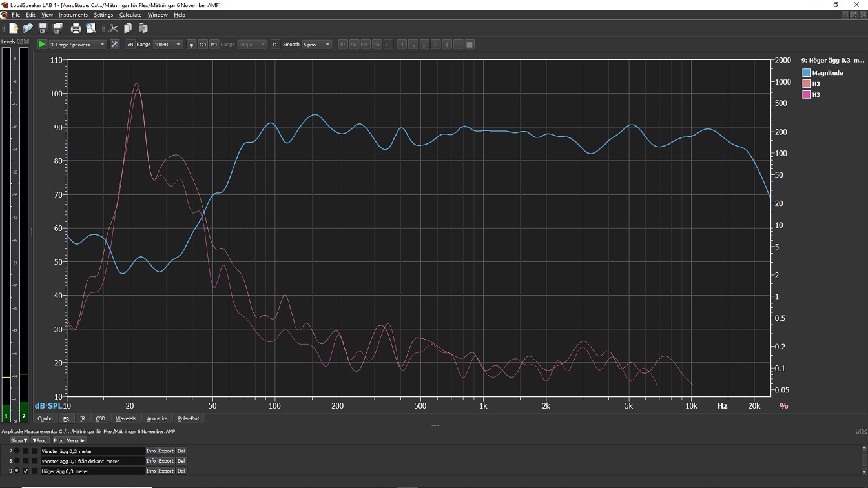The height and width of the screenshot is (488, 868).
Task: Click Del for 'Höger ägg 0,3 meter'
Action: 181,471
